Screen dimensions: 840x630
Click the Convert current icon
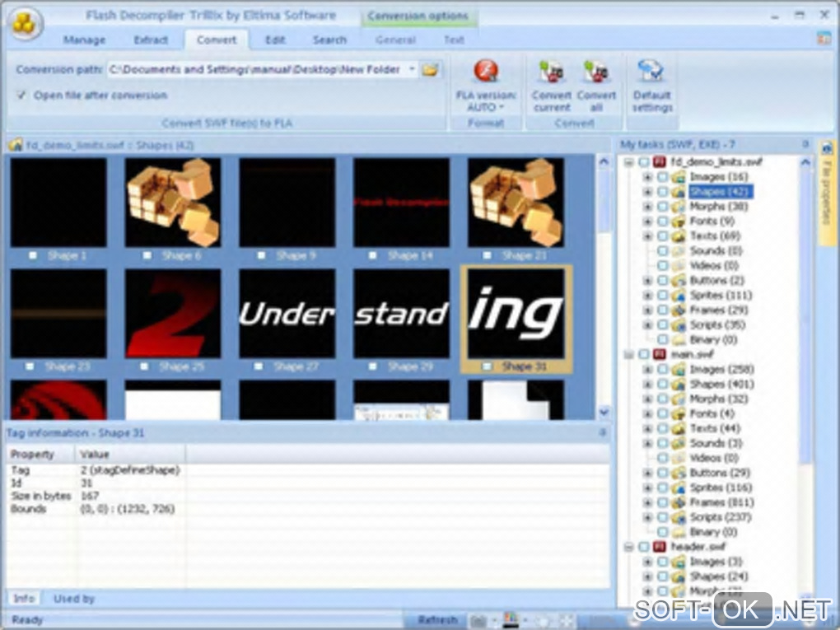tap(551, 72)
